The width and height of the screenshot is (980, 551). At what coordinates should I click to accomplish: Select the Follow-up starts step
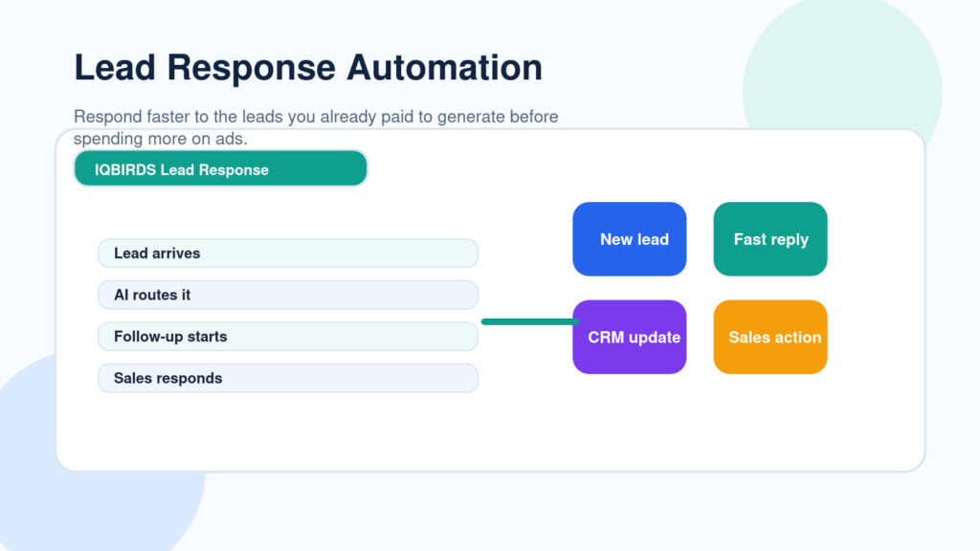pos(288,337)
